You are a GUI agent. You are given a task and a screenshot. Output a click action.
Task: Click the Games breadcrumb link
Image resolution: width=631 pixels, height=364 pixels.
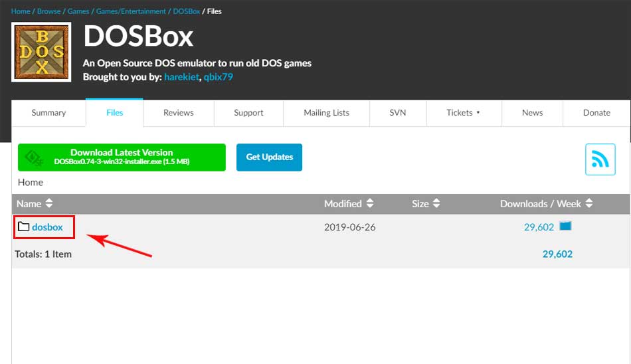click(x=78, y=11)
